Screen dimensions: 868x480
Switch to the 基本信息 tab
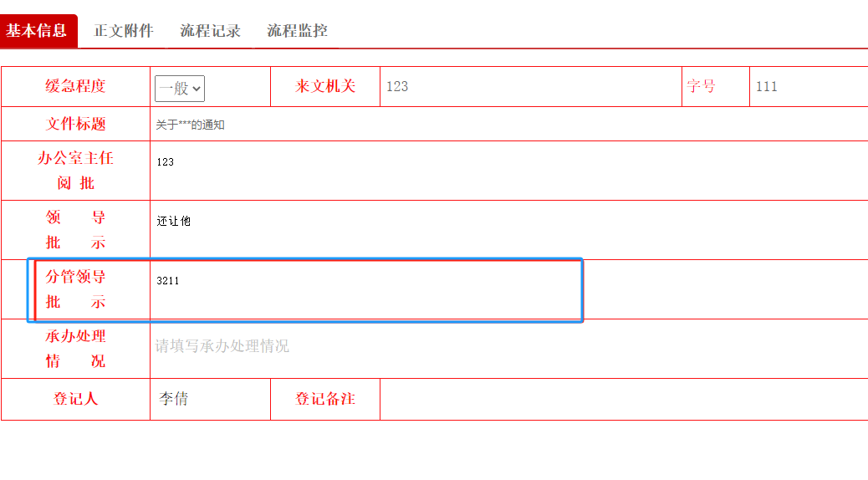[x=38, y=31]
